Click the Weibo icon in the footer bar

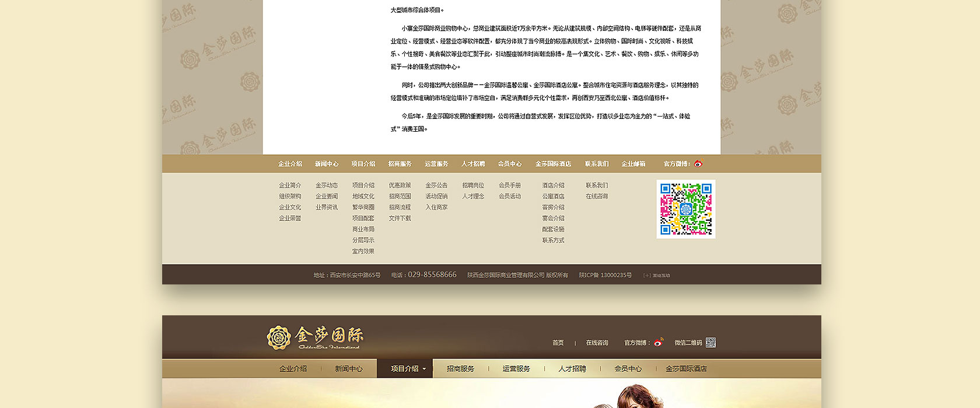pyautogui.click(x=698, y=164)
